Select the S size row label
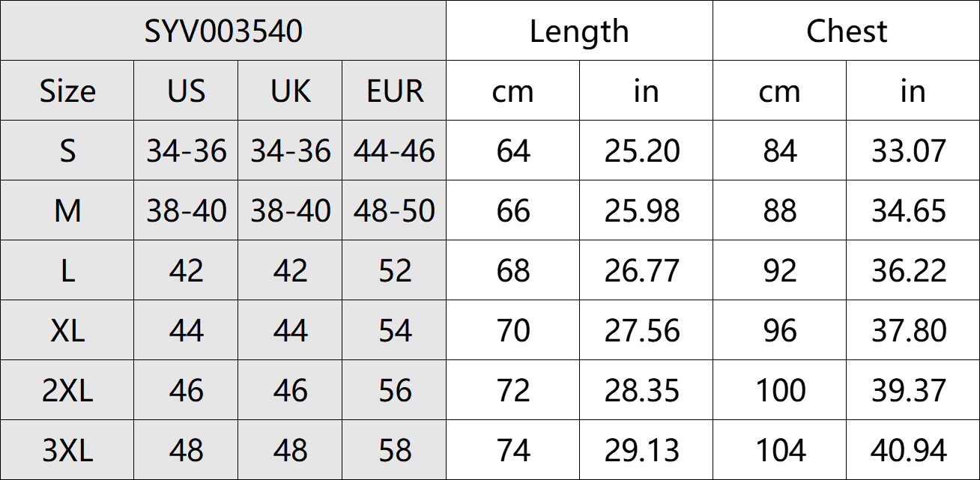Image resolution: width=980 pixels, height=480 pixels. tap(67, 151)
